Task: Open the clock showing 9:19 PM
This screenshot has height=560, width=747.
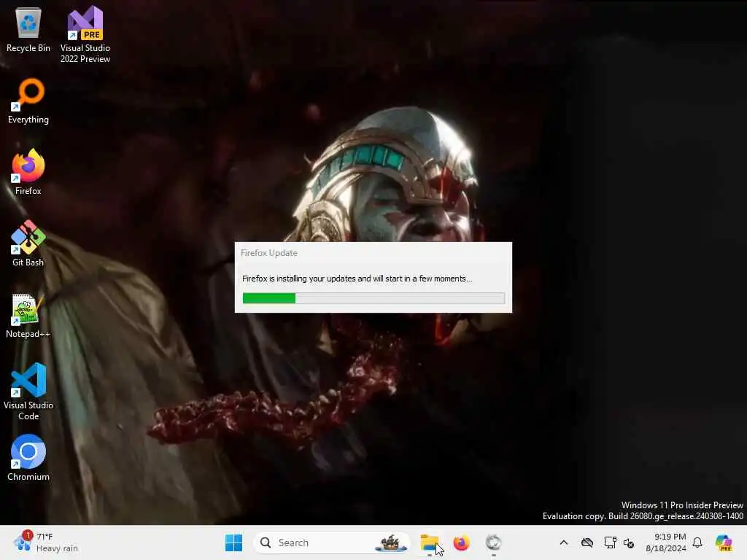Action: (666, 542)
